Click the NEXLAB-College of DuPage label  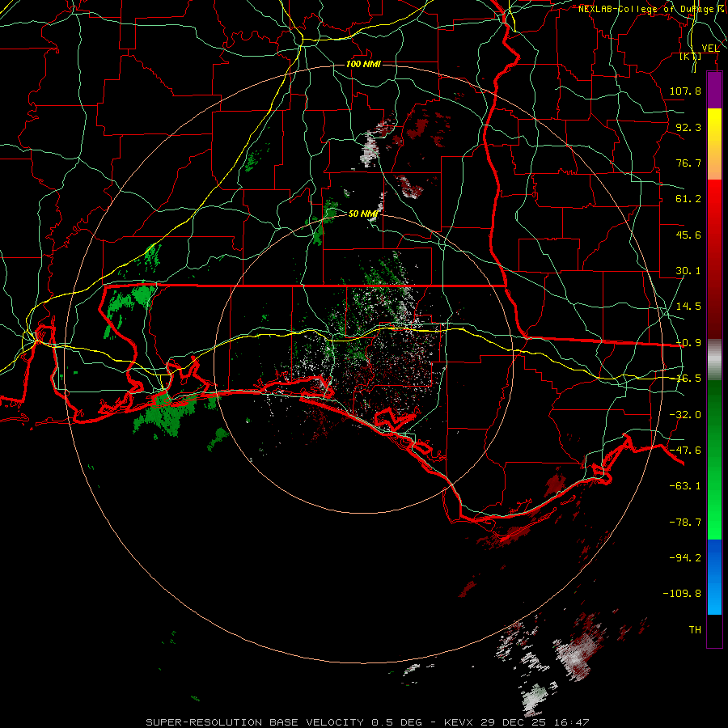click(x=648, y=9)
